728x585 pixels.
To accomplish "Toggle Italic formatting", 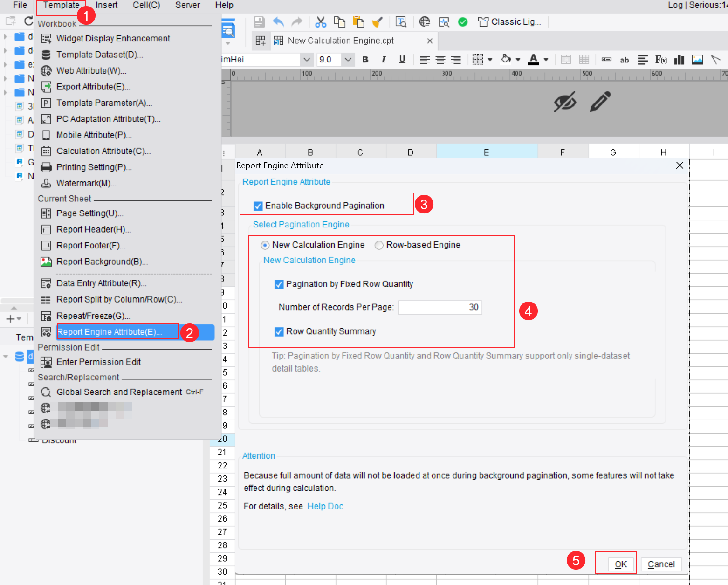I will (384, 60).
